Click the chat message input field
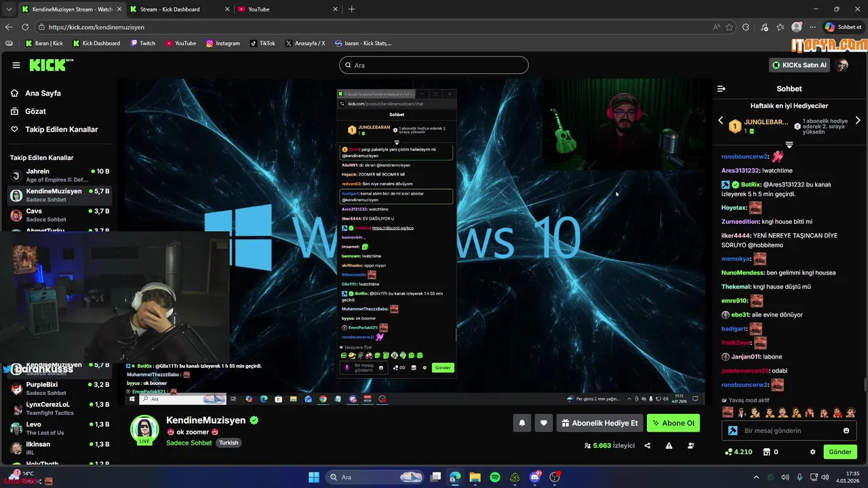Screen dimensions: 868x488 [x=789, y=430]
